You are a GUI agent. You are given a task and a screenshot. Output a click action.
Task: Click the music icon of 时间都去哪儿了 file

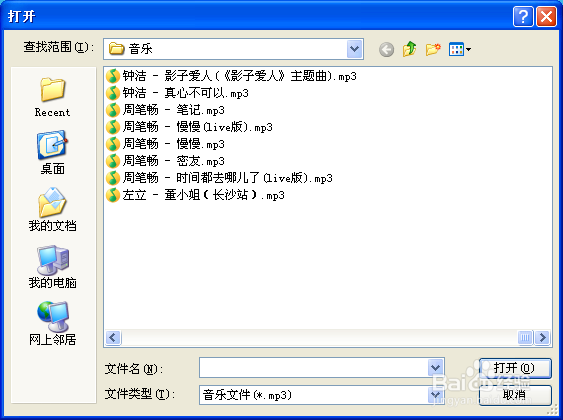pyautogui.click(x=113, y=178)
